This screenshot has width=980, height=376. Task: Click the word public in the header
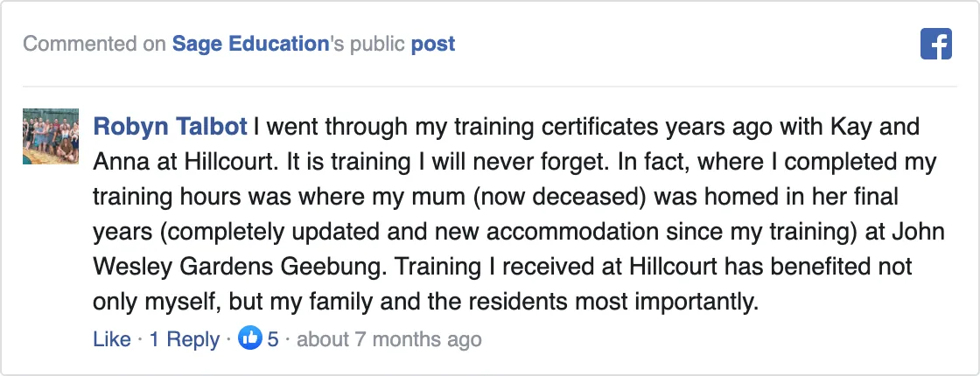[377, 45]
